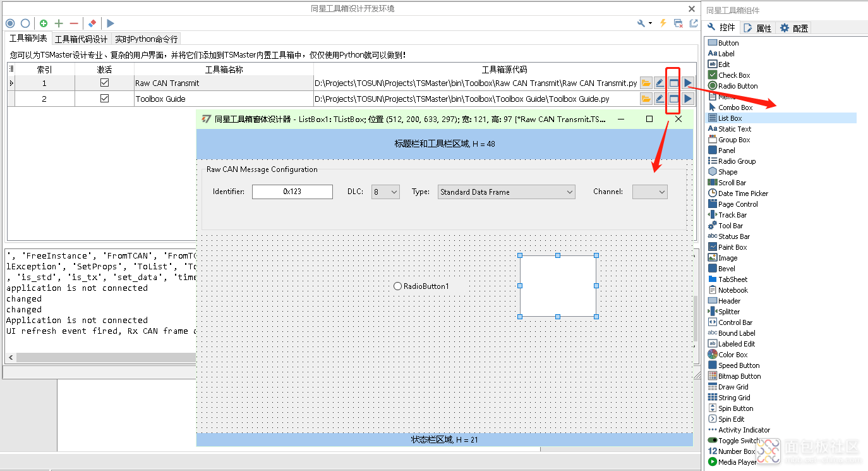Toggle activation checkbox for Toolbox Guide
Viewport: 868px width, 471px height.
(x=105, y=99)
